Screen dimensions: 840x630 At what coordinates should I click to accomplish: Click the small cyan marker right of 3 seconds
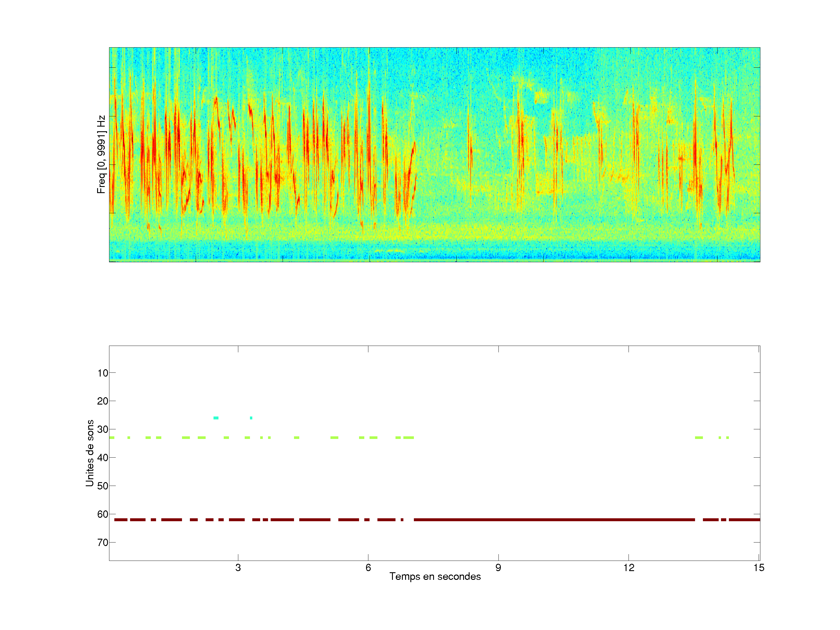251,418
